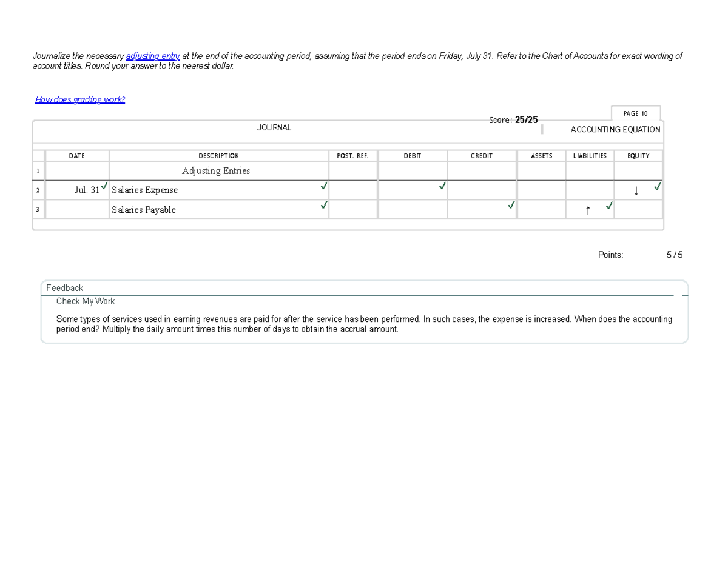Click the checkmark after Salaries Expense description
728x562 pixels.
click(324, 187)
